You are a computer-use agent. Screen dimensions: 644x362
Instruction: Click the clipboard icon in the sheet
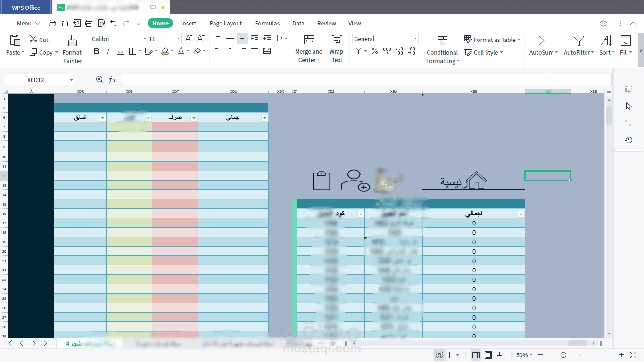(321, 181)
